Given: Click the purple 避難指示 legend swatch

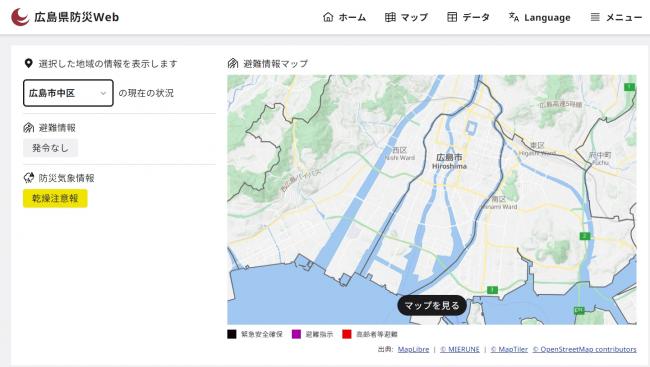Looking at the screenshot, I should point(296,334).
